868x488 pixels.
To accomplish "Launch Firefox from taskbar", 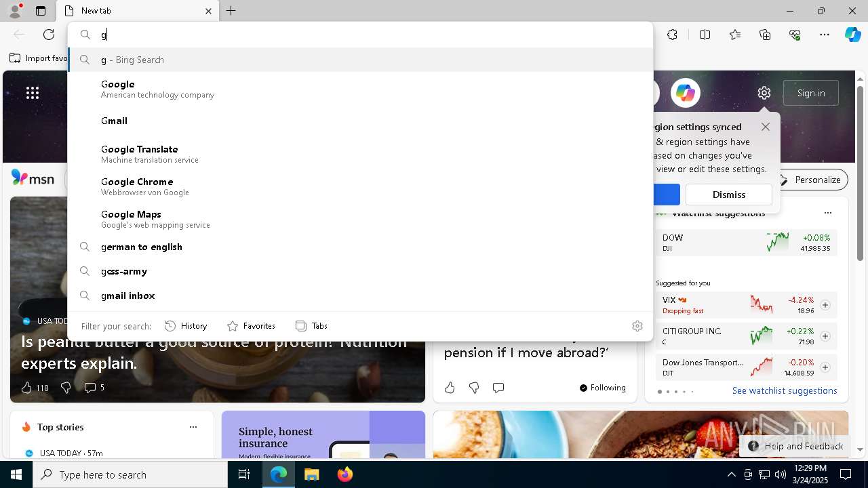I will 344,474.
